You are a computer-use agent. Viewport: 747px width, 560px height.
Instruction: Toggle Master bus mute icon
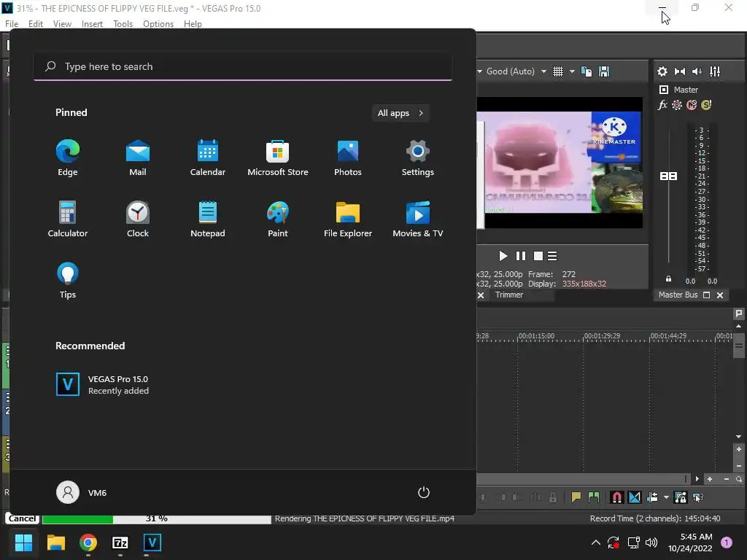(x=692, y=105)
